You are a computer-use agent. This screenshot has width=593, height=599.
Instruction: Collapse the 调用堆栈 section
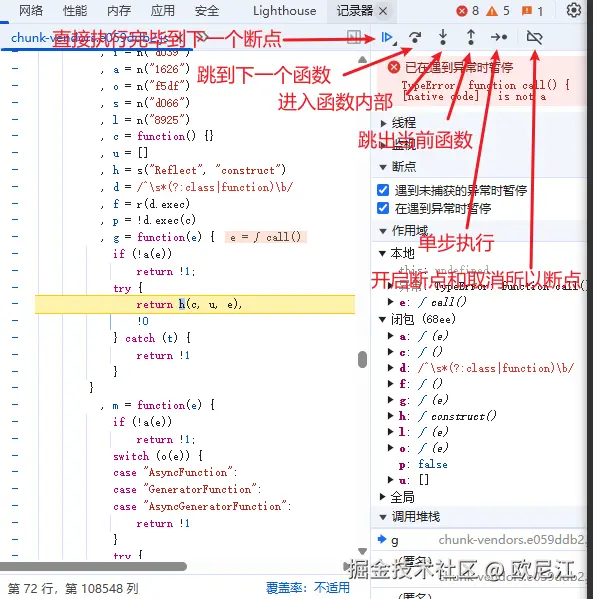(383, 517)
